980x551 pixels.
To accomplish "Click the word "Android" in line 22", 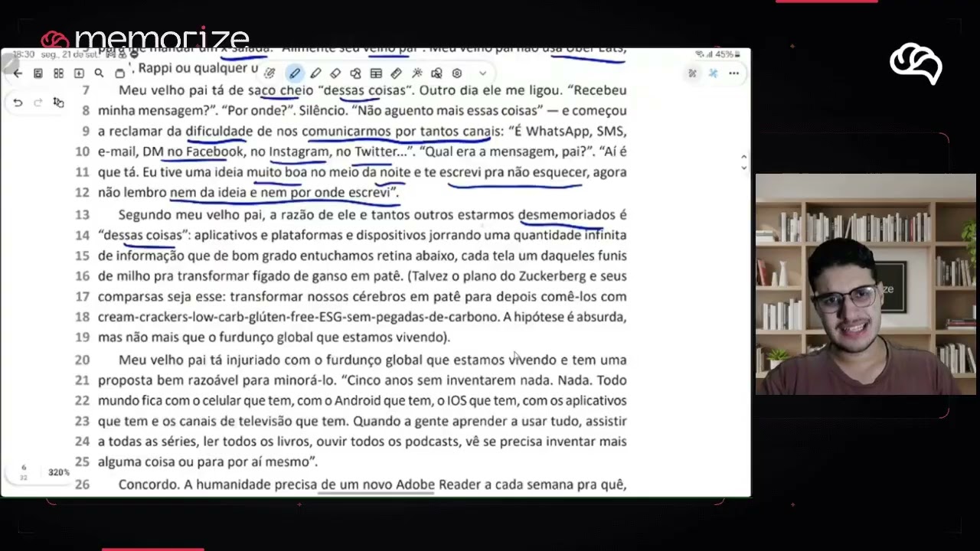I will click(x=356, y=400).
